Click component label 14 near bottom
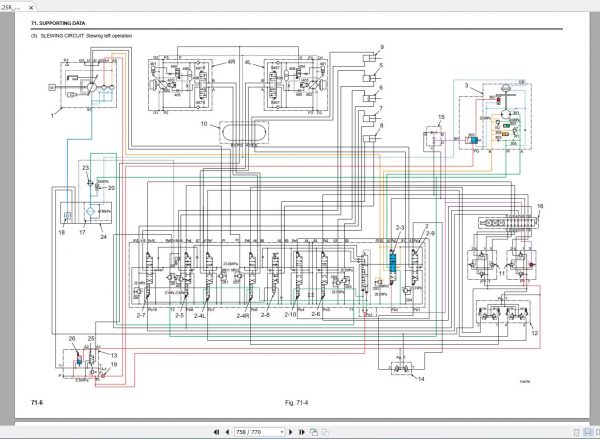This screenshot has height=439, width=600. (x=421, y=379)
